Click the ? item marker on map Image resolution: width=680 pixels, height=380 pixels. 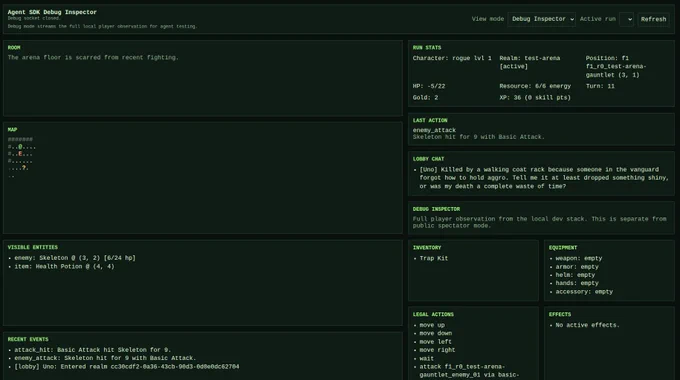coord(24,168)
